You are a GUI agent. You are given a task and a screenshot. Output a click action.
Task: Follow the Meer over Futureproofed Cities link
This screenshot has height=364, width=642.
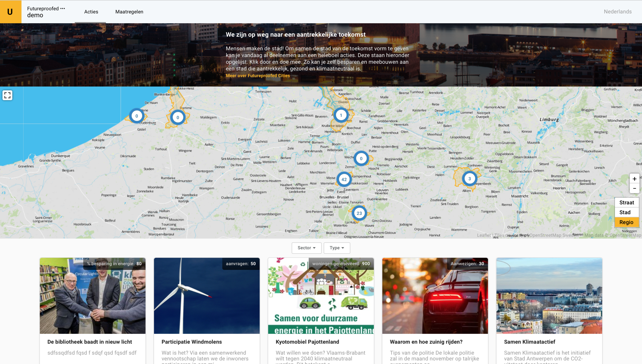[258, 76]
